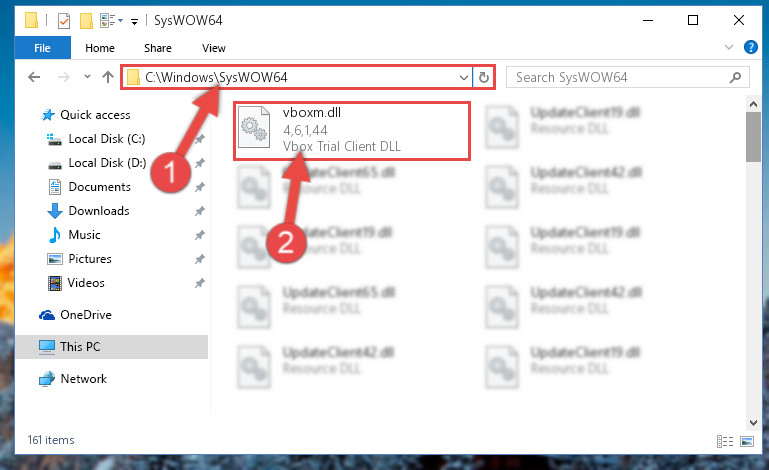Open the Share ribbon tab
The height and width of the screenshot is (470, 769).
click(x=158, y=48)
